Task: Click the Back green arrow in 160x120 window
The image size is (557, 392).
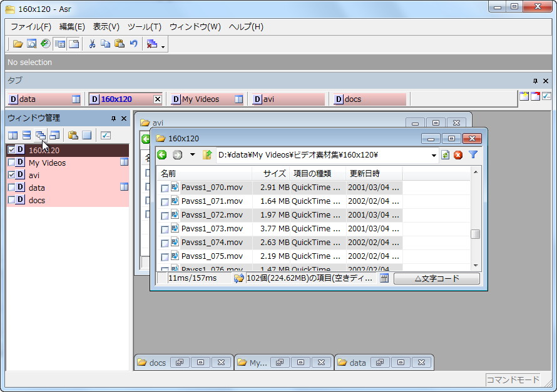Action: pyautogui.click(x=162, y=155)
